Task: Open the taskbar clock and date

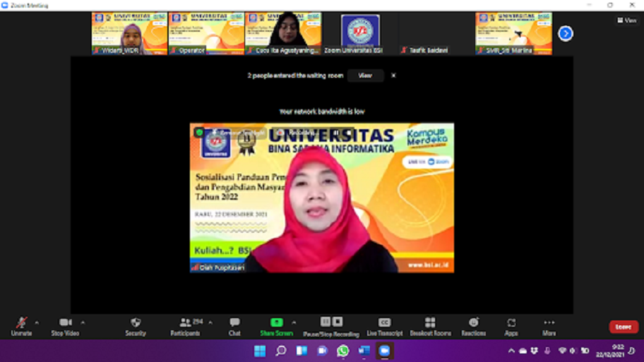Action: pyautogui.click(x=610, y=351)
